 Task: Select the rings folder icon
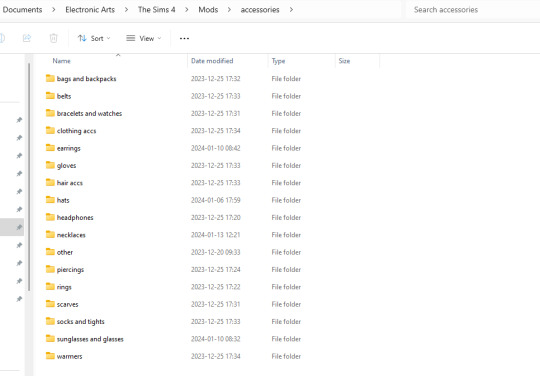pos(50,286)
